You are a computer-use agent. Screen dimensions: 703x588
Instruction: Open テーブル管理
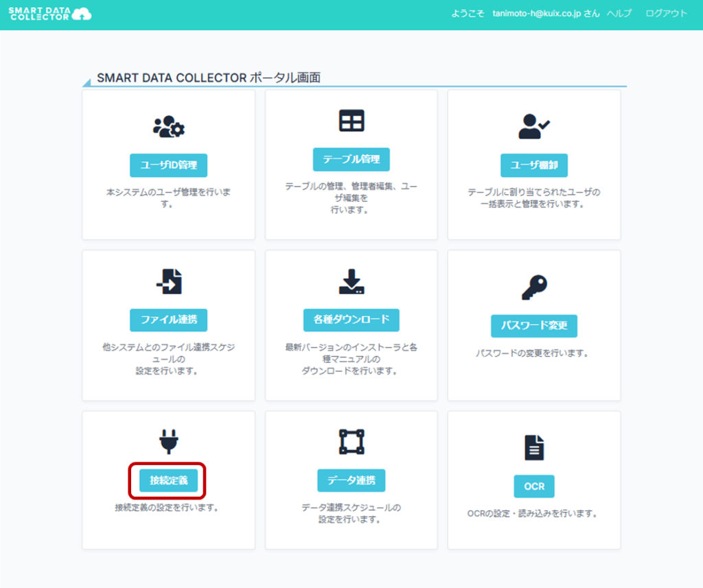(351, 159)
